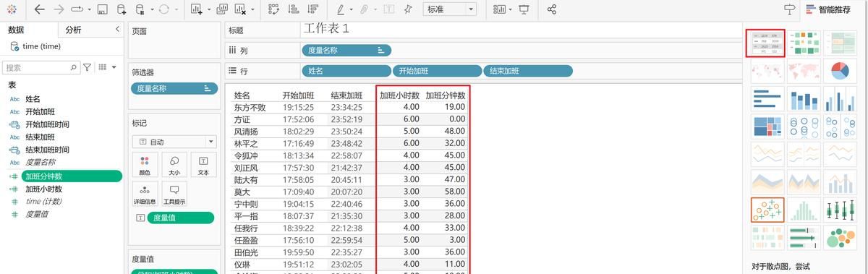Click the 开始加班 pill on rows shelf
Viewport: 868px width, 274px height.
coord(437,71)
